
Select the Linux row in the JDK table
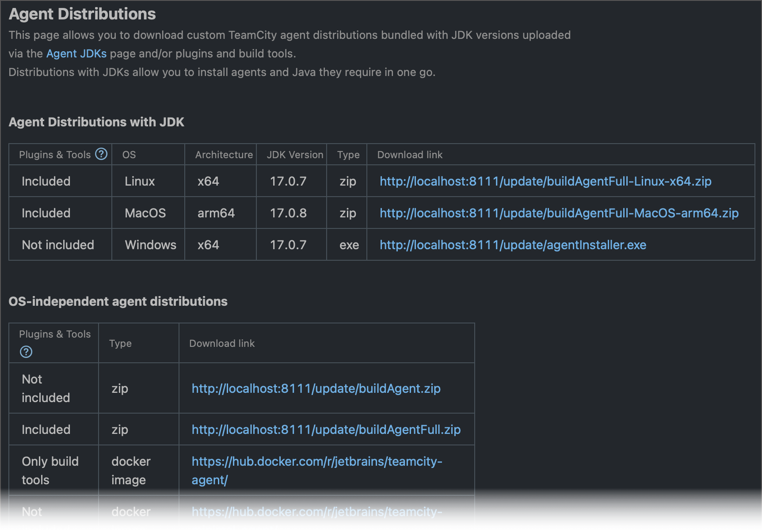[x=139, y=181]
